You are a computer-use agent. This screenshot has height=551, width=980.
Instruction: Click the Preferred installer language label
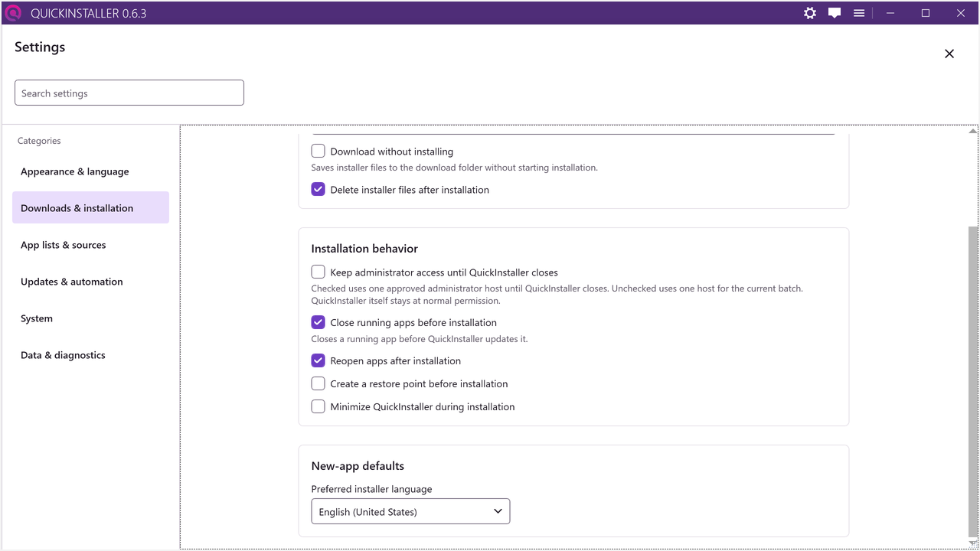point(371,489)
